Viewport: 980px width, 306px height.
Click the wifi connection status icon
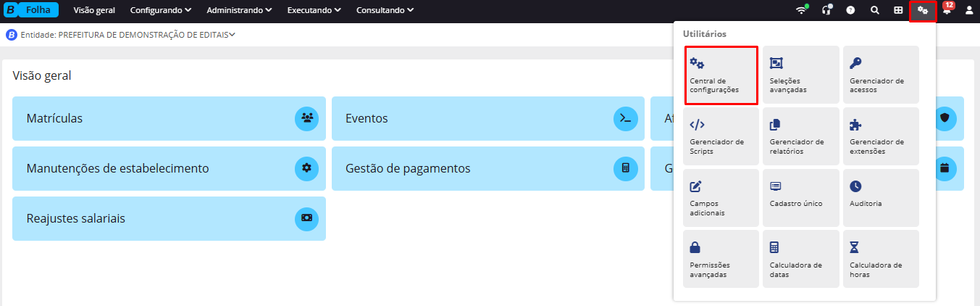point(801,10)
